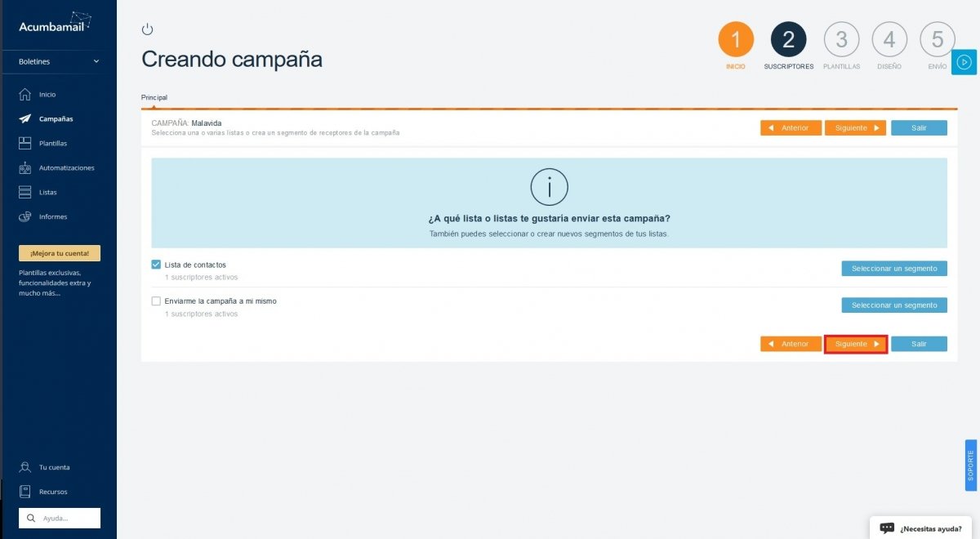
Task: Click the Plantillas layout icon
Action: [x=24, y=144]
